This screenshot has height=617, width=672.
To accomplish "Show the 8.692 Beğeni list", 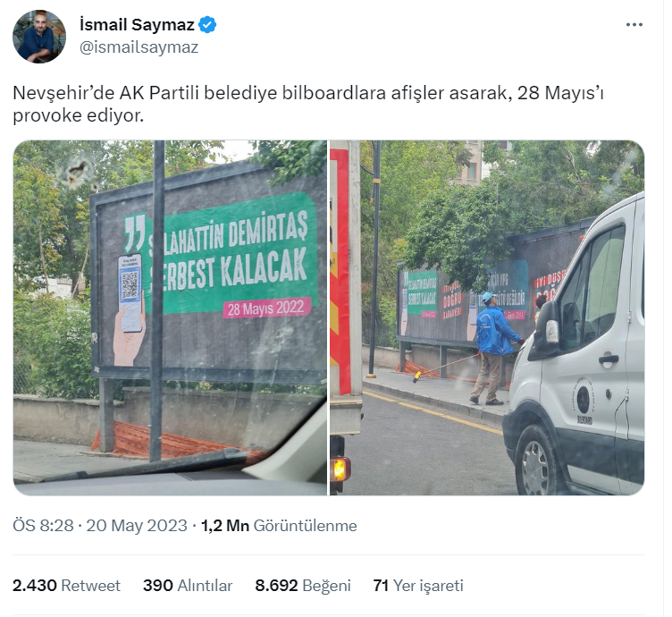I will 303,586.
